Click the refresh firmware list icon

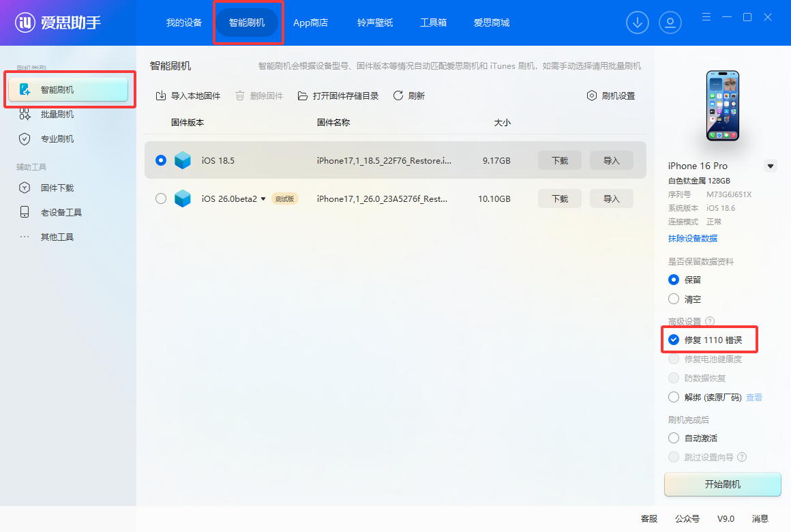[398, 96]
